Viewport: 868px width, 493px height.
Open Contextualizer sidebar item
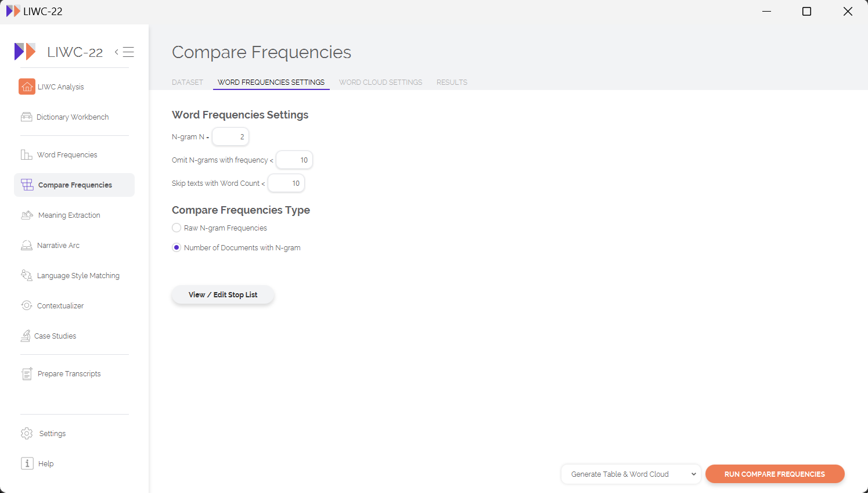pos(74,305)
